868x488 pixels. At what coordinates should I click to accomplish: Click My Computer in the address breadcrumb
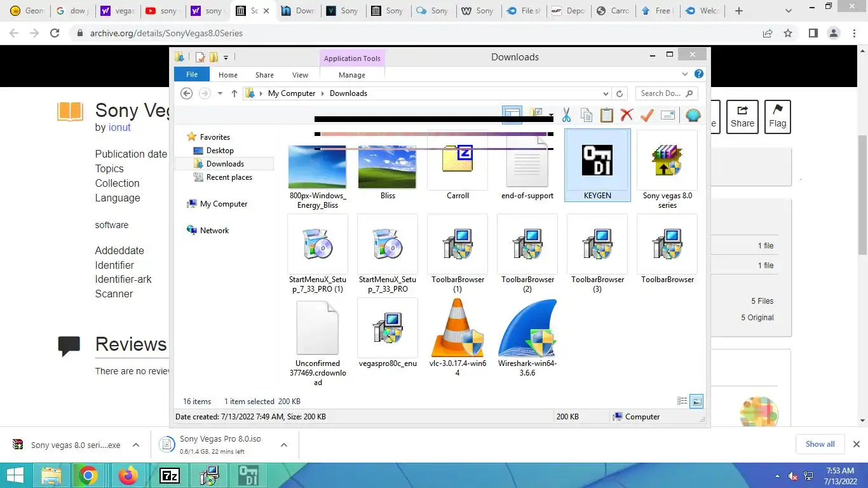point(291,93)
